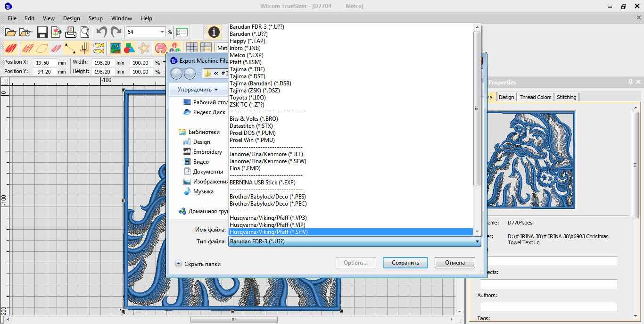Open the Упорядочить dropdown
Image resolution: width=644 pixels, height=324 pixels.
[x=198, y=90]
